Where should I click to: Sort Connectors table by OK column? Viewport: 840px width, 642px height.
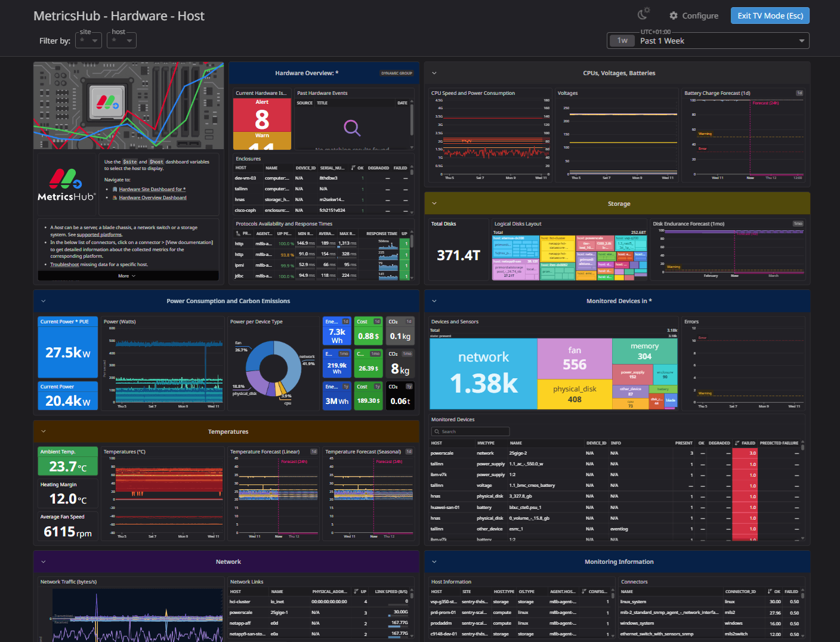coord(777,592)
